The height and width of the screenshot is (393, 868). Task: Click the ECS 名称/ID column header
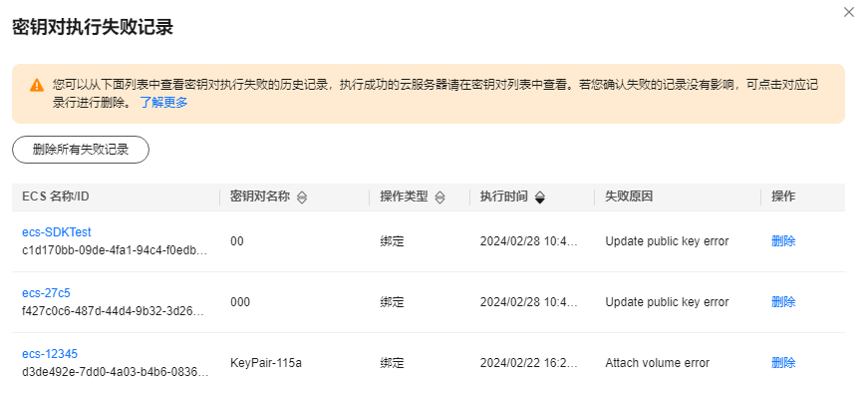[x=56, y=196]
